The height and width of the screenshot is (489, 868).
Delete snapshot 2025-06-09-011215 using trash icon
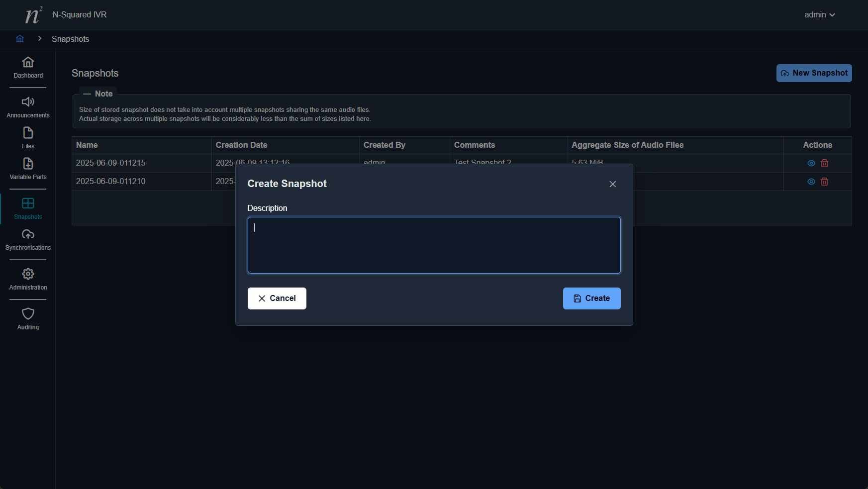coord(824,163)
